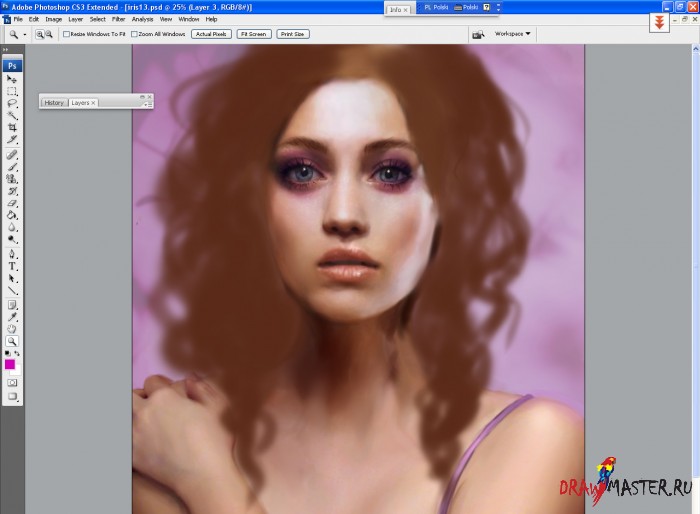Click the Ps logo atop toolbox
Screen dimensions: 700x514
tap(12, 66)
